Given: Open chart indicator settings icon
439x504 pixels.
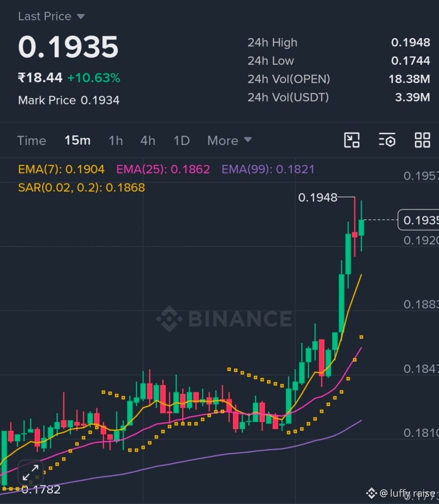Looking at the screenshot, I should pos(387,140).
